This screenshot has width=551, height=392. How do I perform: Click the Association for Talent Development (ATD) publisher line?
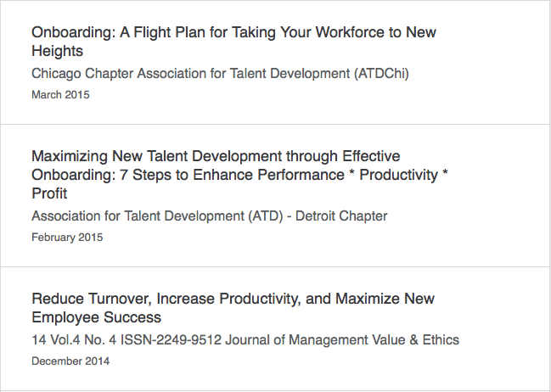(x=210, y=216)
